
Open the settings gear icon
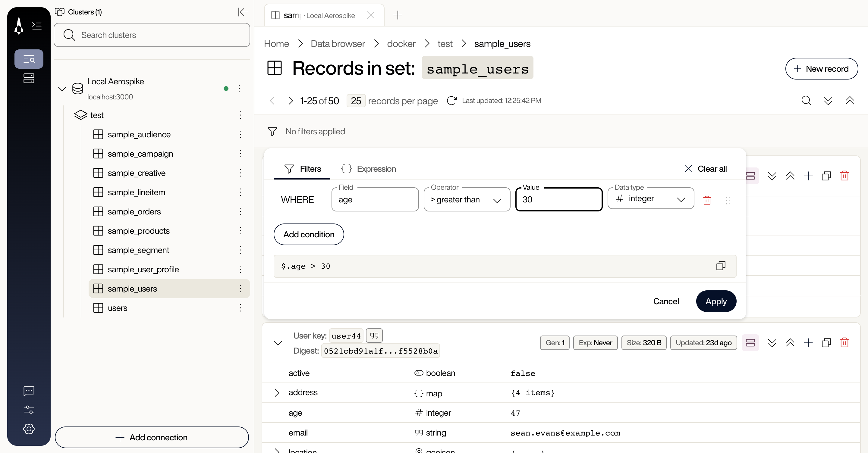tap(29, 429)
